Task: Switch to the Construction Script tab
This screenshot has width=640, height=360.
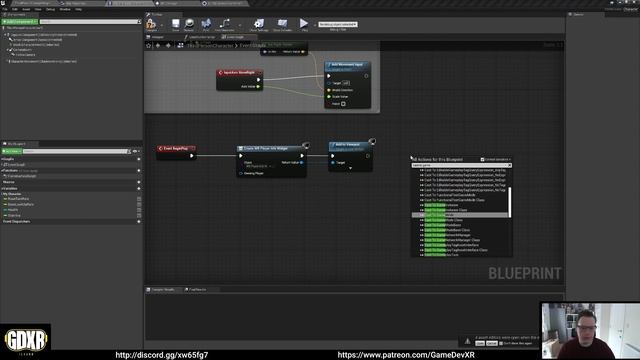Action: pyautogui.click(x=200, y=37)
